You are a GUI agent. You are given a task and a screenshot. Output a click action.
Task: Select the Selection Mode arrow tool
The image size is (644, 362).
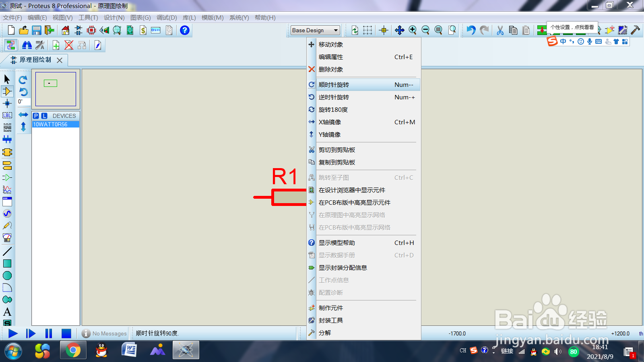7,79
